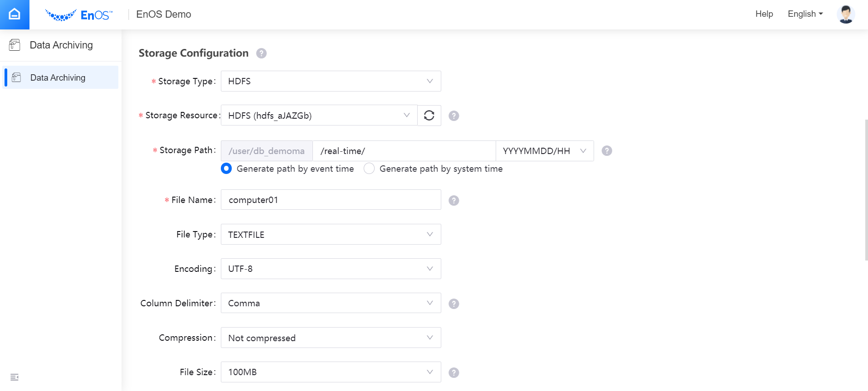This screenshot has width=868, height=391.
Task: Show help for the Storage Path field
Action: [x=607, y=151]
